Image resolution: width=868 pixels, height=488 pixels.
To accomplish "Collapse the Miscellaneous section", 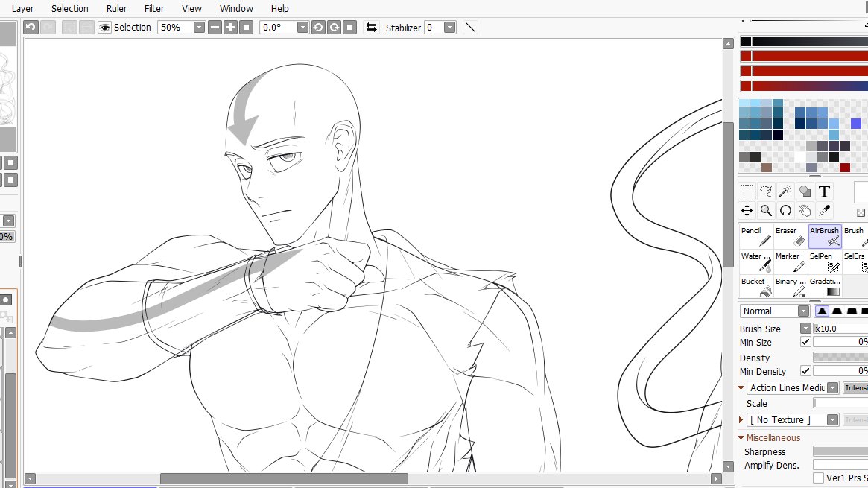I will [741, 437].
